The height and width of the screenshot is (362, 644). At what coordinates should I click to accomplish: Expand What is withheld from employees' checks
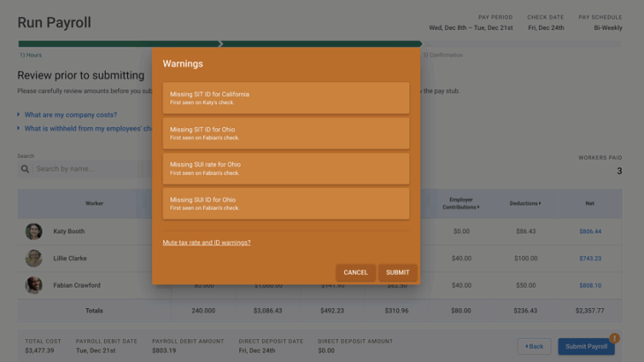pos(85,129)
